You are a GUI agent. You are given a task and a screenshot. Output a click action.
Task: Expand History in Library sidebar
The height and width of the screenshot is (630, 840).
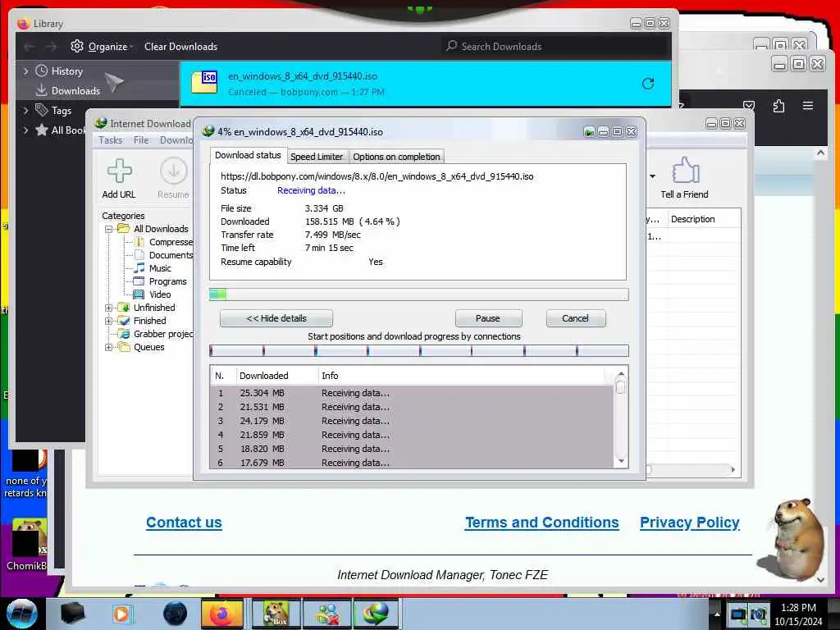click(25, 71)
